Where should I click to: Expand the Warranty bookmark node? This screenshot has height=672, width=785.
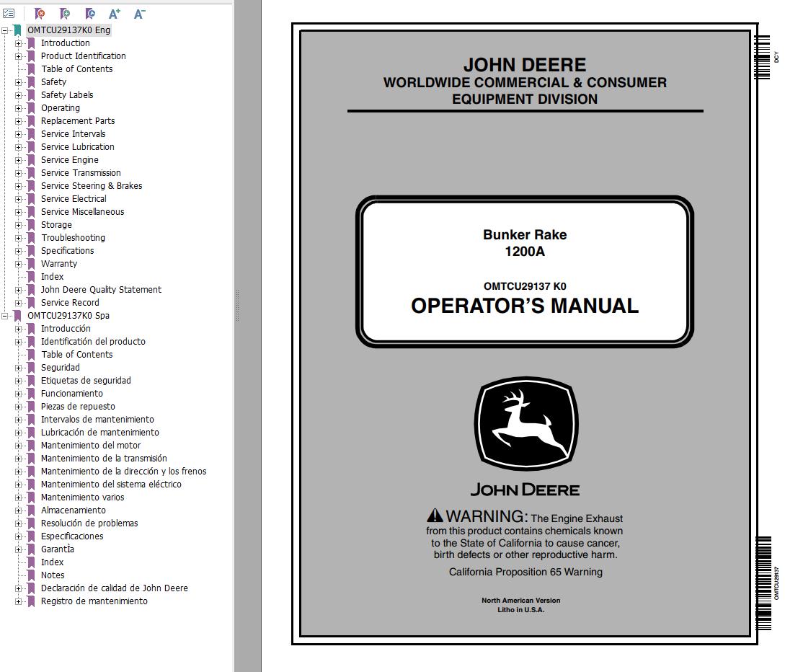[18, 264]
